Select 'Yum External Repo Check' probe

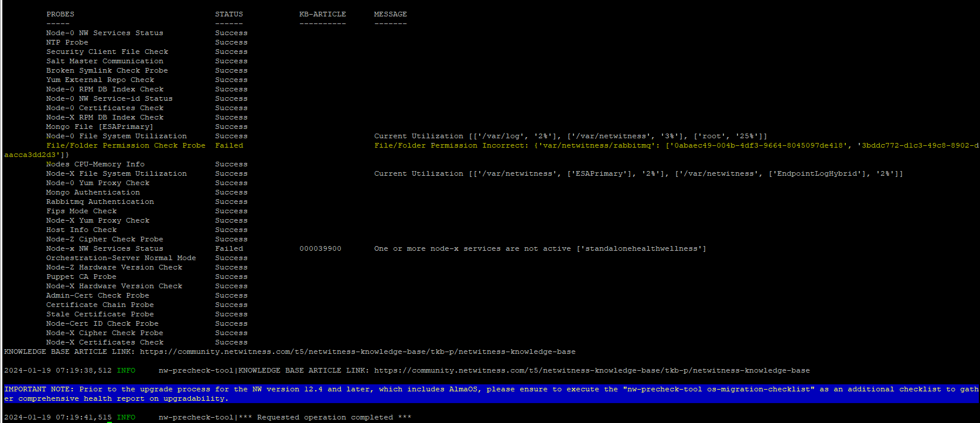(100, 80)
